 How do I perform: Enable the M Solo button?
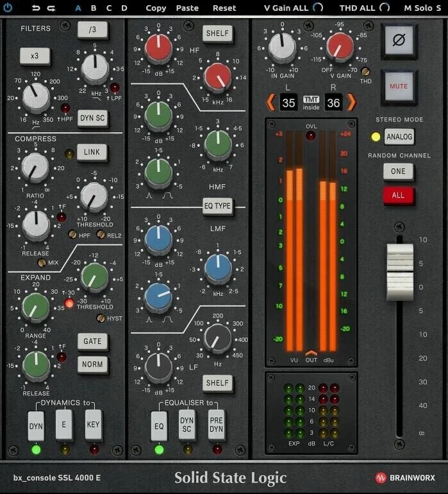click(408, 8)
